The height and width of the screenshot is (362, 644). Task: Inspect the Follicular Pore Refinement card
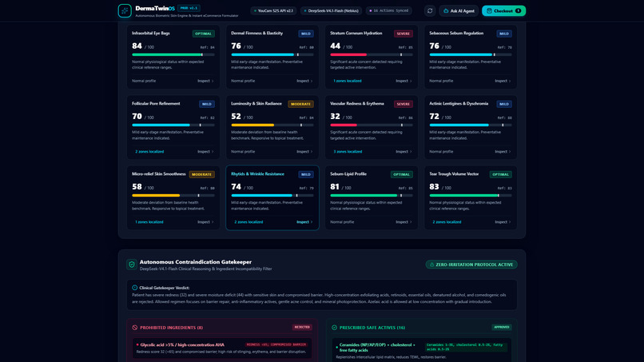pos(205,152)
